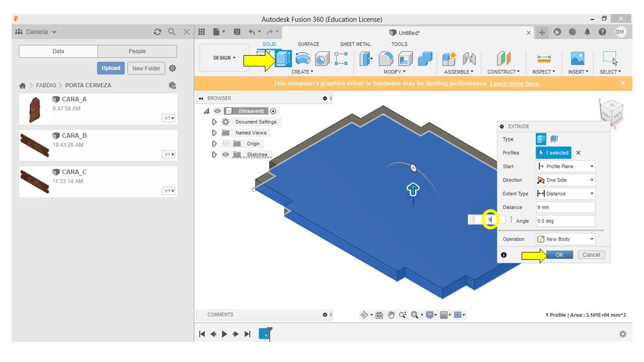Select the Extrude tool in the toolbar
The height and width of the screenshot is (362, 644).
tap(283, 59)
